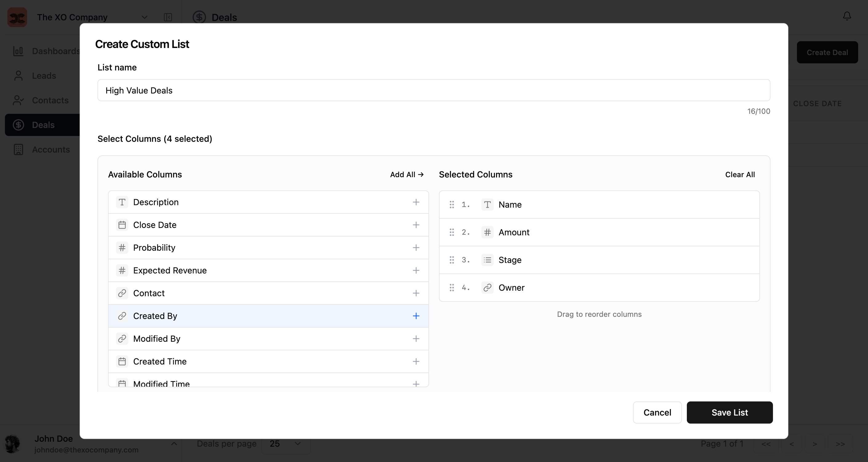
Task: Click the text type icon of Description
Action: point(122,202)
